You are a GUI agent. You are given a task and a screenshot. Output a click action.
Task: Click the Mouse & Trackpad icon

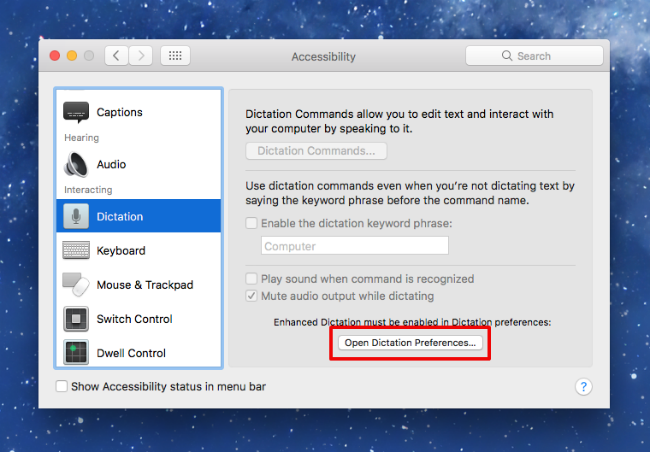point(76,285)
